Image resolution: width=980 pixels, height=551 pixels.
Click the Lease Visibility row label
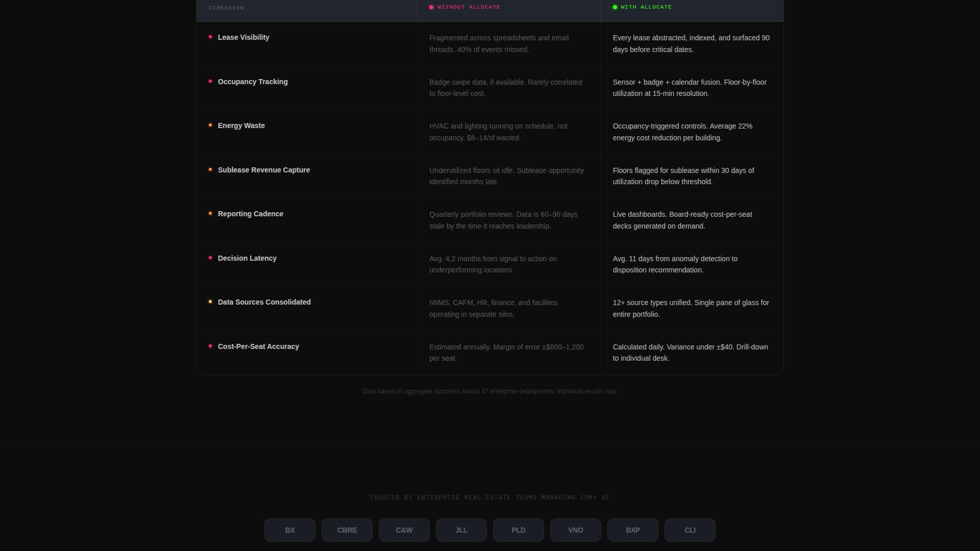coord(243,37)
